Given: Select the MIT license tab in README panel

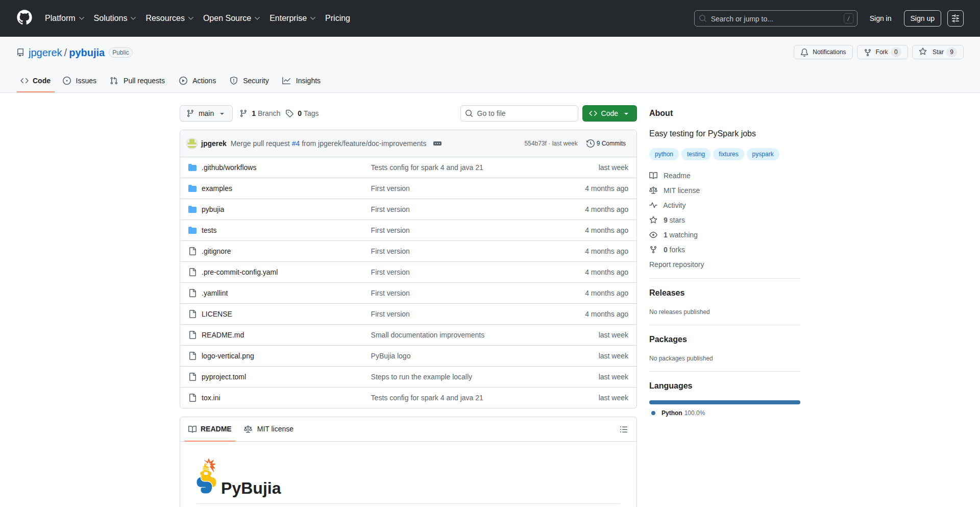Looking at the screenshot, I should [268, 429].
